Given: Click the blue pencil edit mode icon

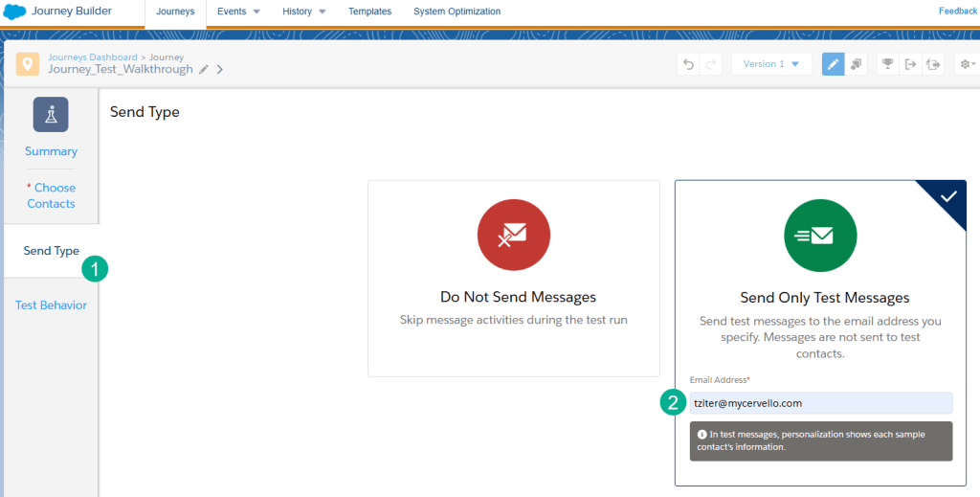Looking at the screenshot, I should click(833, 64).
